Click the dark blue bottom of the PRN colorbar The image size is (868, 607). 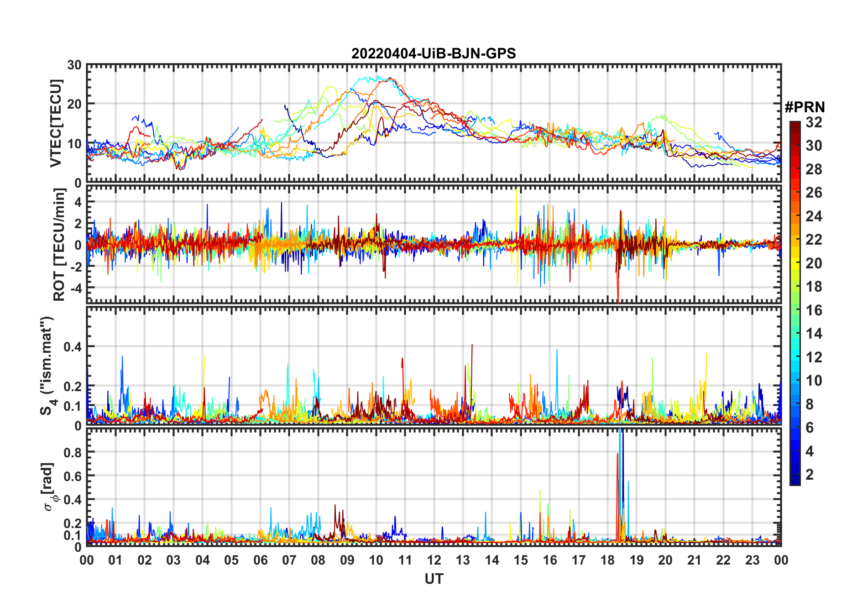[795, 481]
